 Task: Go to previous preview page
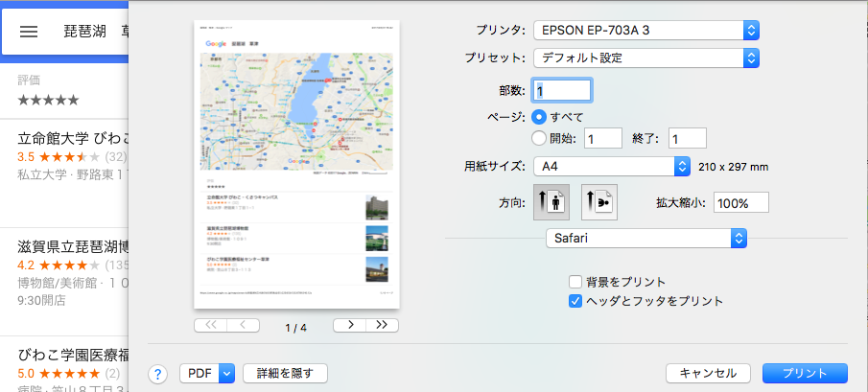click(243, 325)
